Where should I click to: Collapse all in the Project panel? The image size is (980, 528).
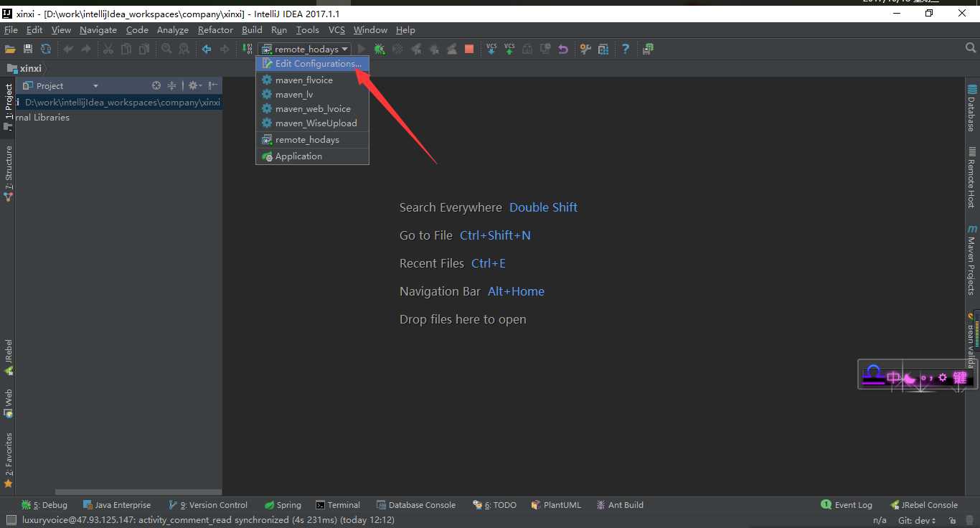[x=171, y=85]
